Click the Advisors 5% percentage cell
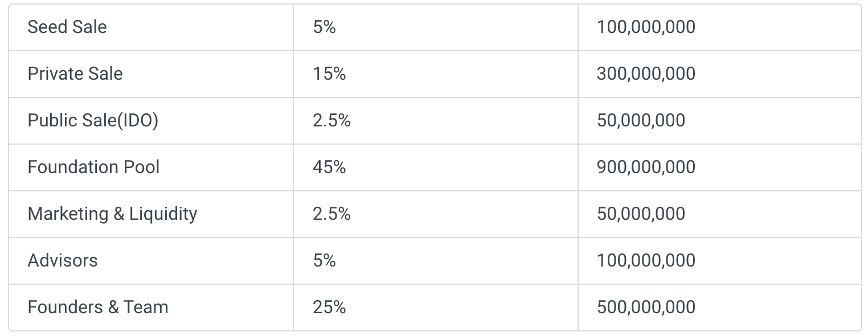Image resolution: width=868 pixels, height=336 pixels. (324, 261)
